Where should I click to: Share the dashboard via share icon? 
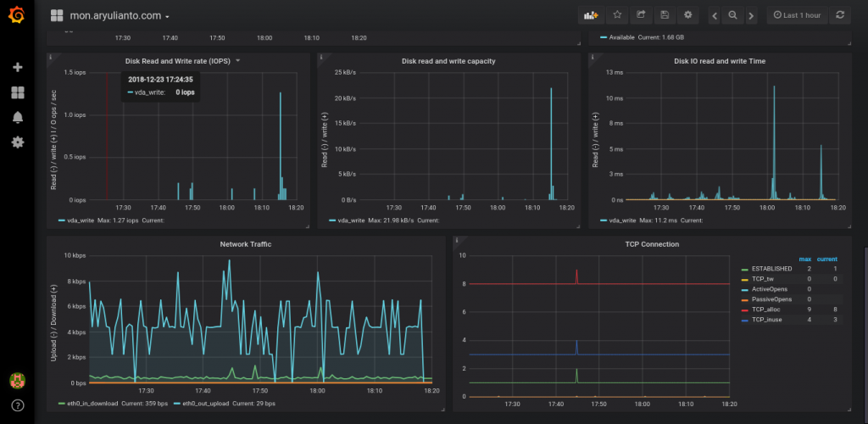(x=641, y=15)
